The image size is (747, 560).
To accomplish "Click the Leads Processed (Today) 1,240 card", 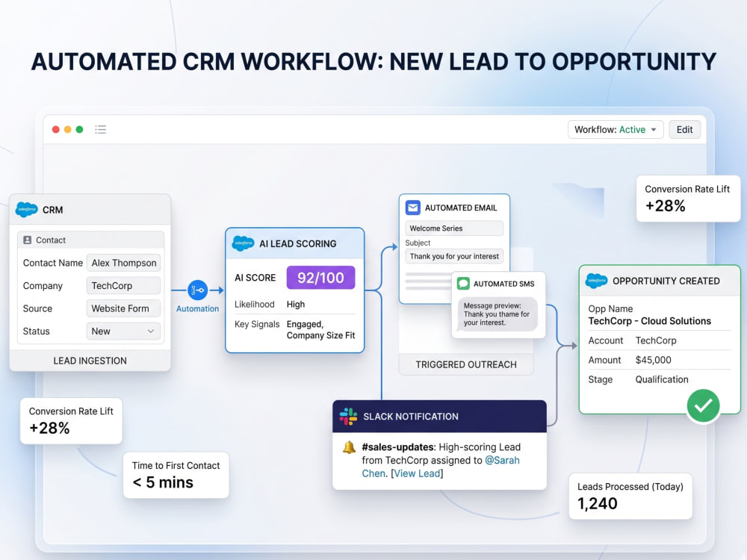I will [630, 496].
